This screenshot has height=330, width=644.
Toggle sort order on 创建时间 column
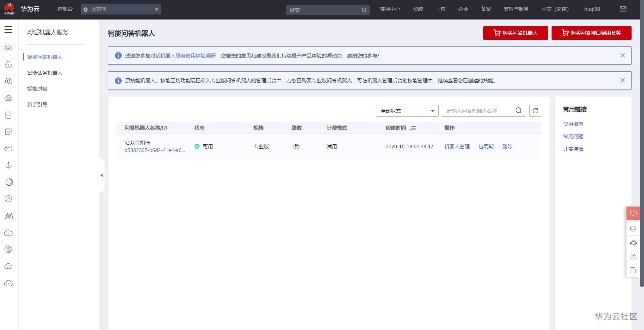tap(413, 128)
